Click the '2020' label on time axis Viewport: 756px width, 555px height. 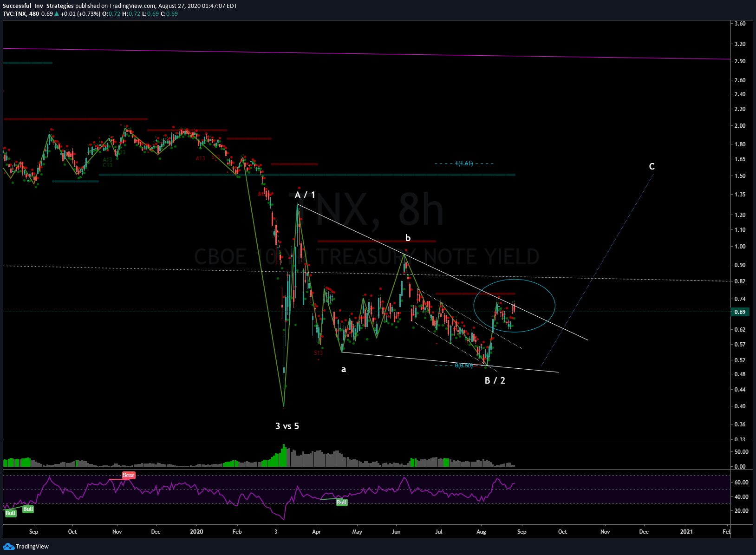196,531
